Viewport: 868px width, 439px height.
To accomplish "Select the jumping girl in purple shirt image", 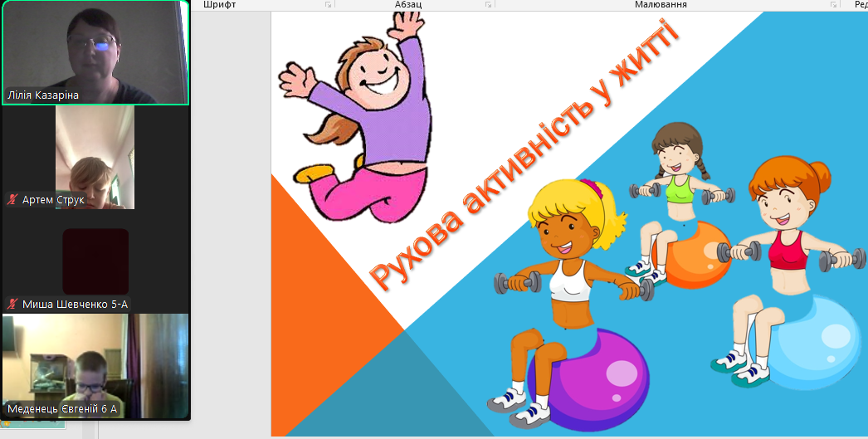I will (354, 116).
